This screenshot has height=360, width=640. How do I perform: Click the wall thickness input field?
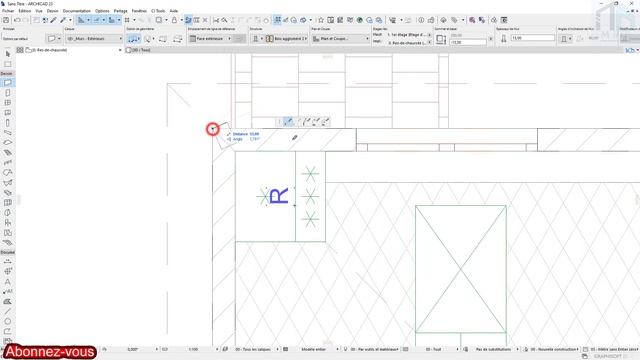point(533,38)
